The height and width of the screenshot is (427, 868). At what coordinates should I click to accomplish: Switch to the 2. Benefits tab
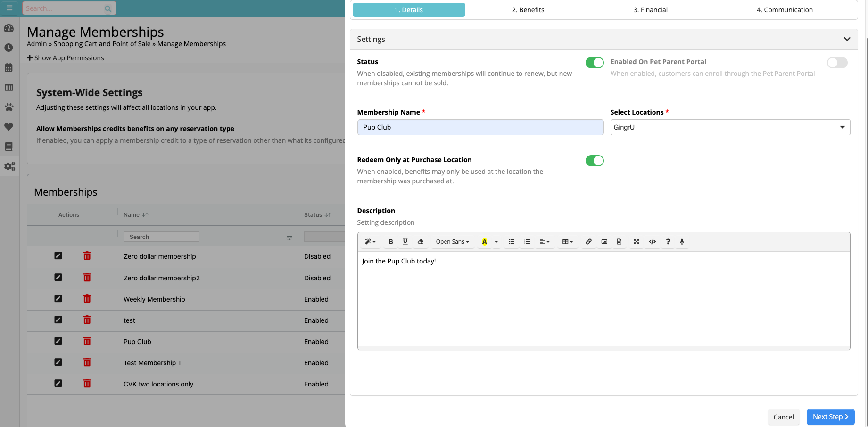coord(528,10)
